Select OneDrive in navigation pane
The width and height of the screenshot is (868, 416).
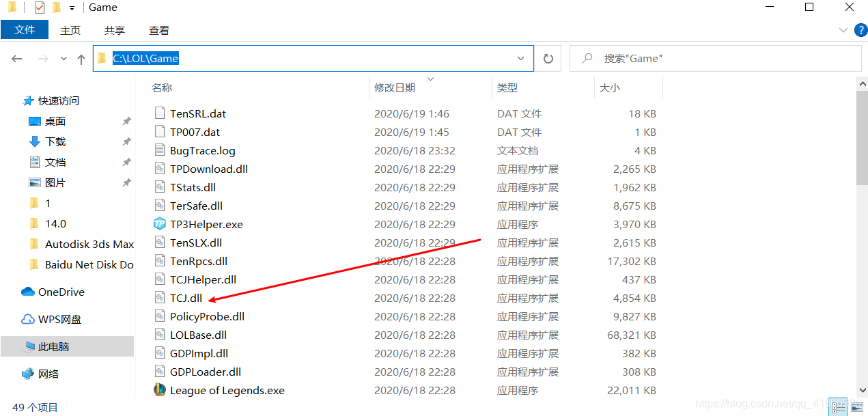61,292
